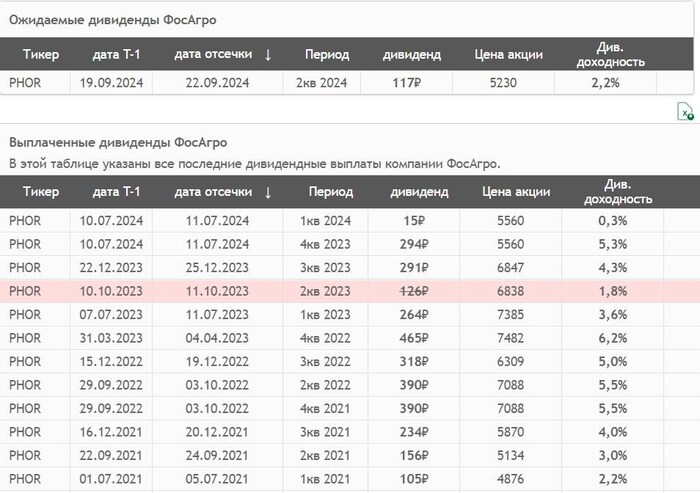
Task: Click the 3кв 2021 period cell
Action: [325, 432]
